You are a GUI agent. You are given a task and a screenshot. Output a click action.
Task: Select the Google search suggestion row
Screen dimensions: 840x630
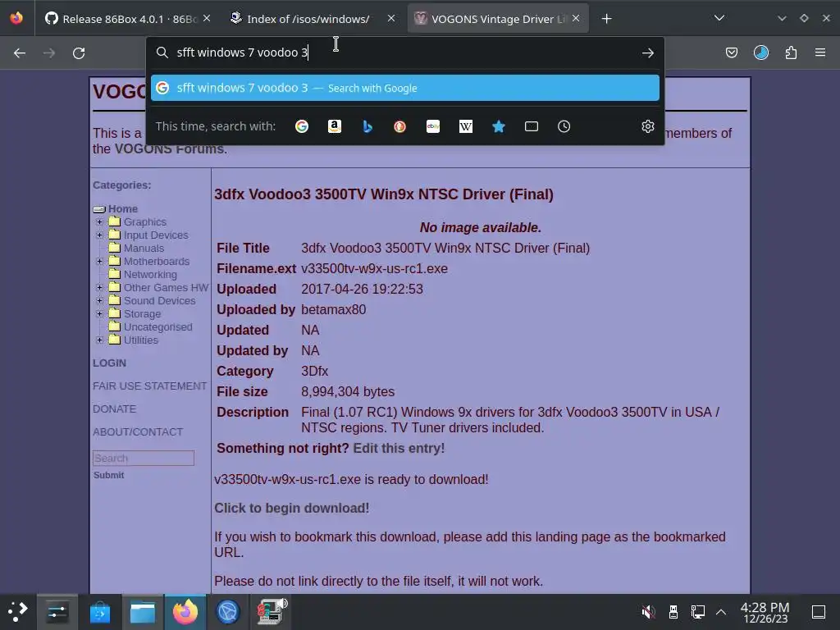(405, 88)
